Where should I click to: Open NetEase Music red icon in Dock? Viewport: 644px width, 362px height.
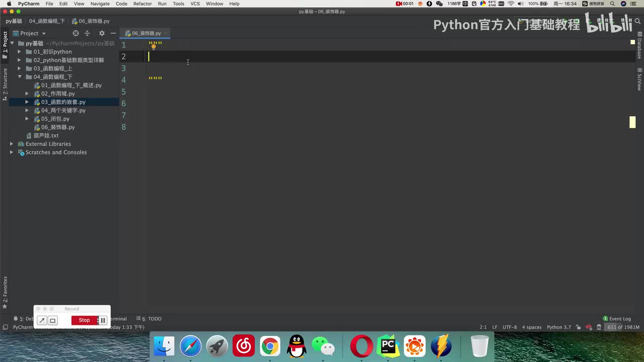point(244,346)
